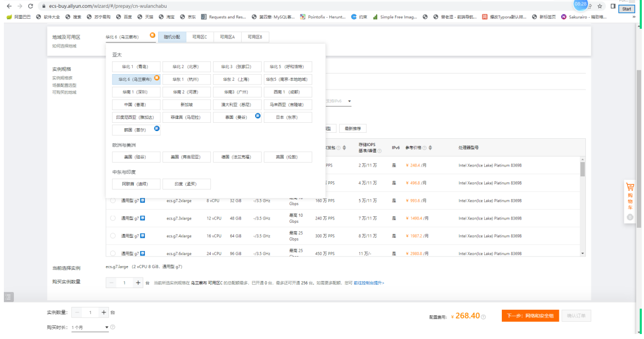The height and width of the screenshot is (339, 644).
Task: Click the blue tag icon on ecs.g7.4xlarge row
Action: click(x=143, y=236)
